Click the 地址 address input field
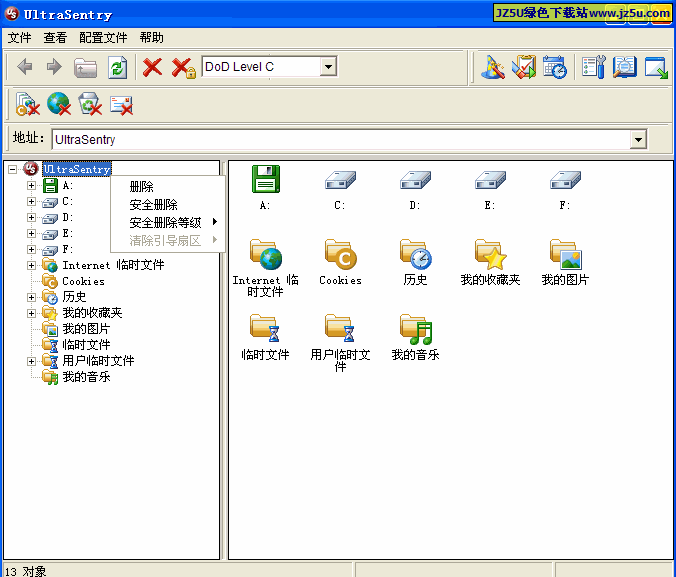 click(341, 140)
